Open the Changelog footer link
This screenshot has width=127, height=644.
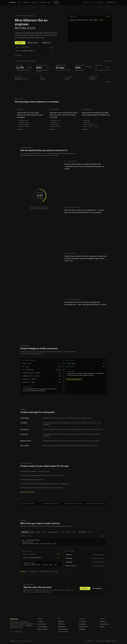pos(82,629)
